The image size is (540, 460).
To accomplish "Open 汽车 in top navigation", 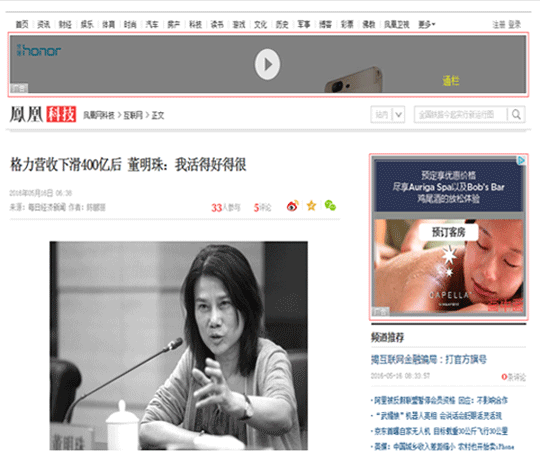I will (152, 24).
